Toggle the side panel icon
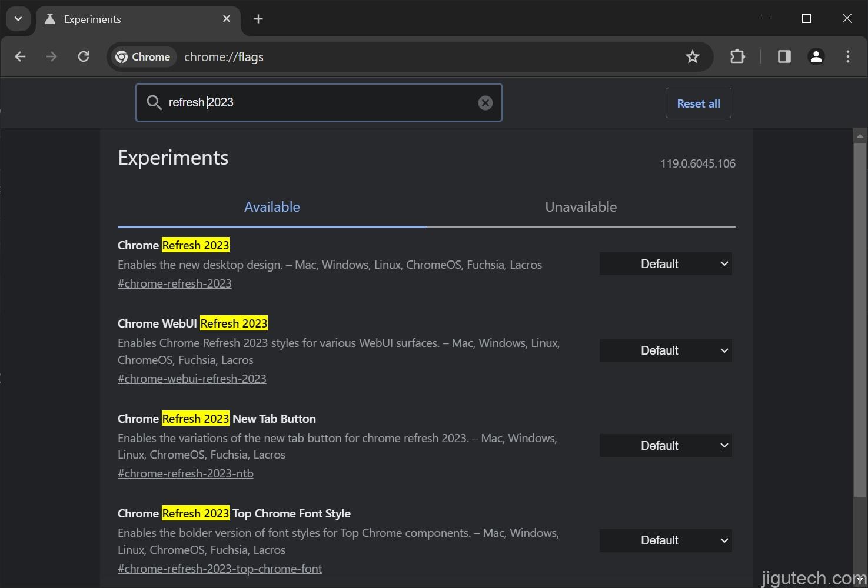868x588 pixels. (x=784, y=56)
